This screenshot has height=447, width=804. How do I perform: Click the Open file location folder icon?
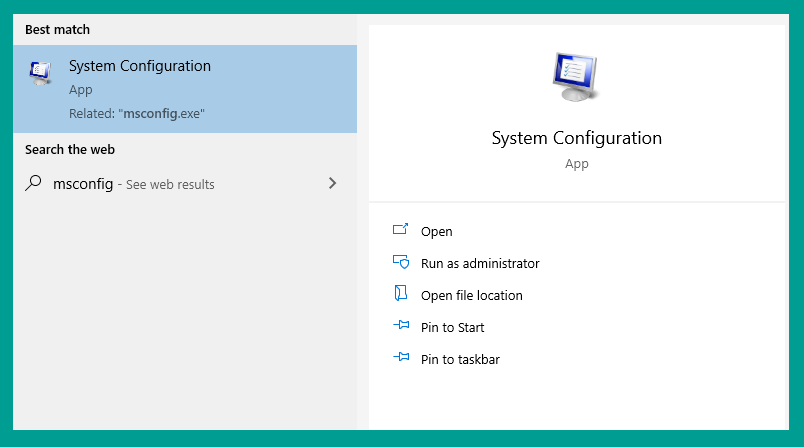400,294
